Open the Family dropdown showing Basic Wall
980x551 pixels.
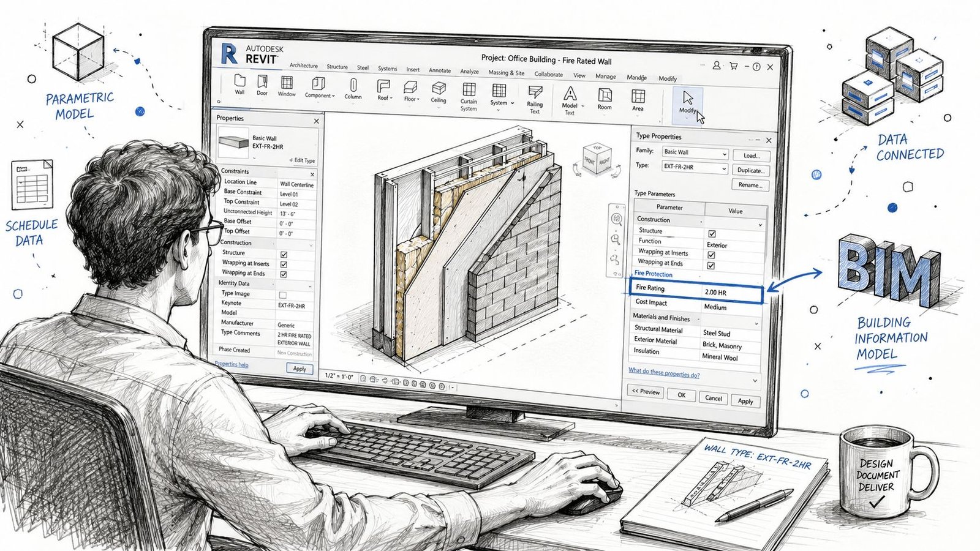[x=695, y=154]
